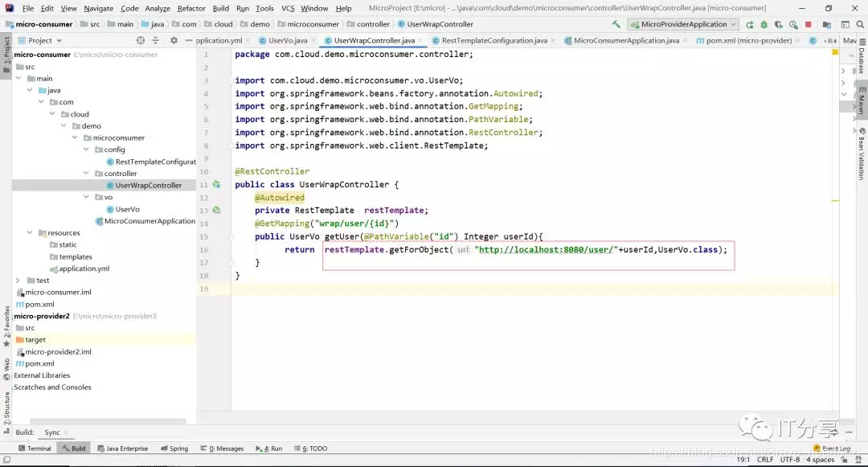
Task: Click the Event Log button
Action: click(832, 449)
